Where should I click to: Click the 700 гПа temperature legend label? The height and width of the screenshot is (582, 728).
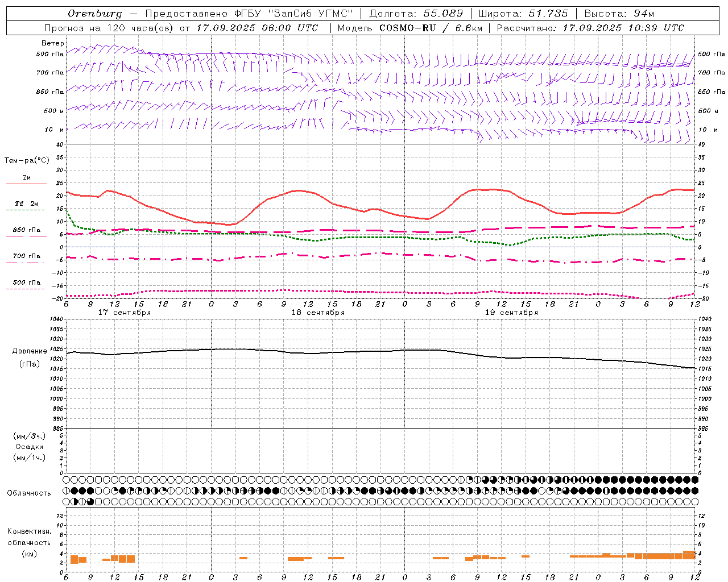(x=27, y=256)
